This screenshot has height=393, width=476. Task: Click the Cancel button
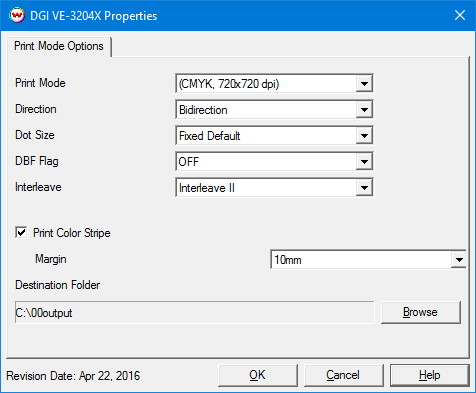[x=343, y=375]
